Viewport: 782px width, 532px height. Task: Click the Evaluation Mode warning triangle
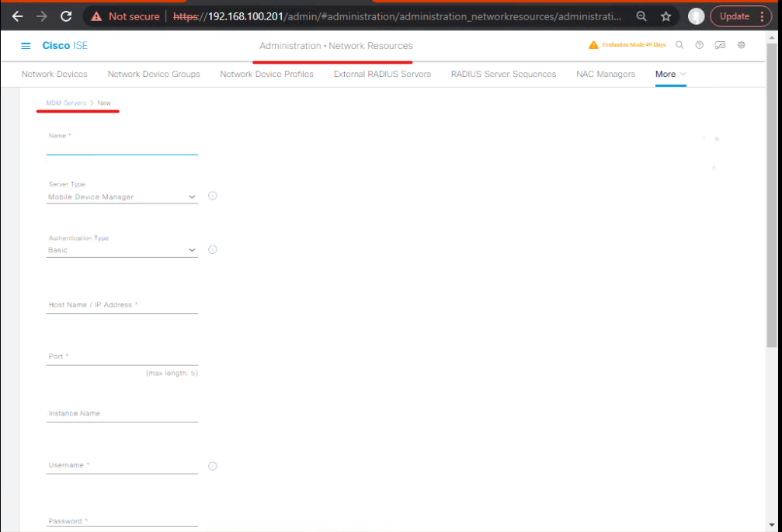pos(593,45)
